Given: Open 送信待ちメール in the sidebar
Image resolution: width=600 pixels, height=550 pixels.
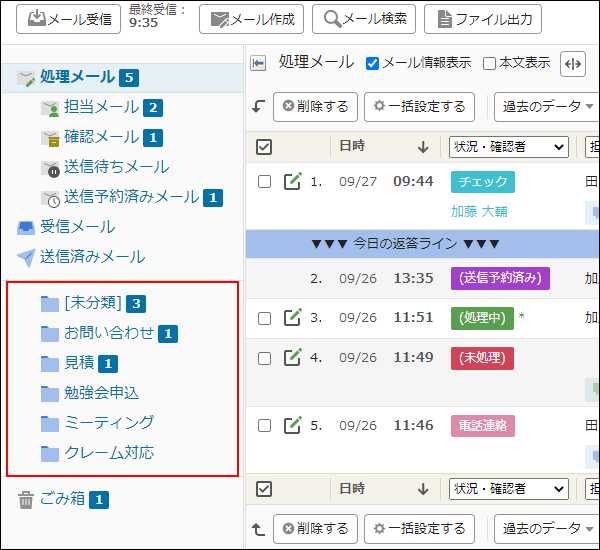Looking at the screenshot, I should coord(117,167).
